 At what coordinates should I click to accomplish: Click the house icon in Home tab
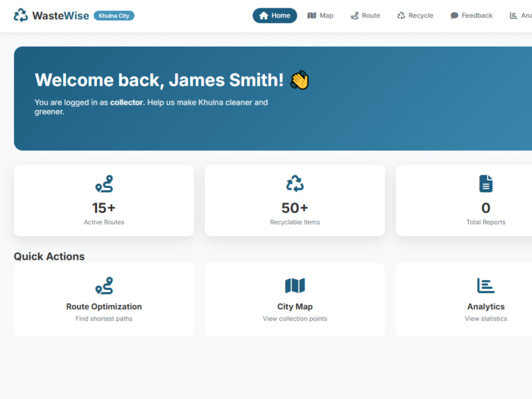[264, 15]
